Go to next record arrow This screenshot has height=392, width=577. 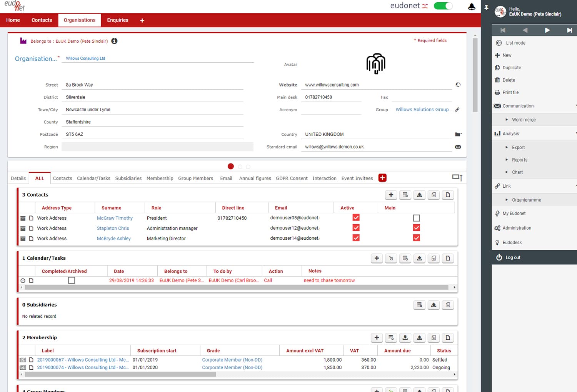(x=547, y=30)
